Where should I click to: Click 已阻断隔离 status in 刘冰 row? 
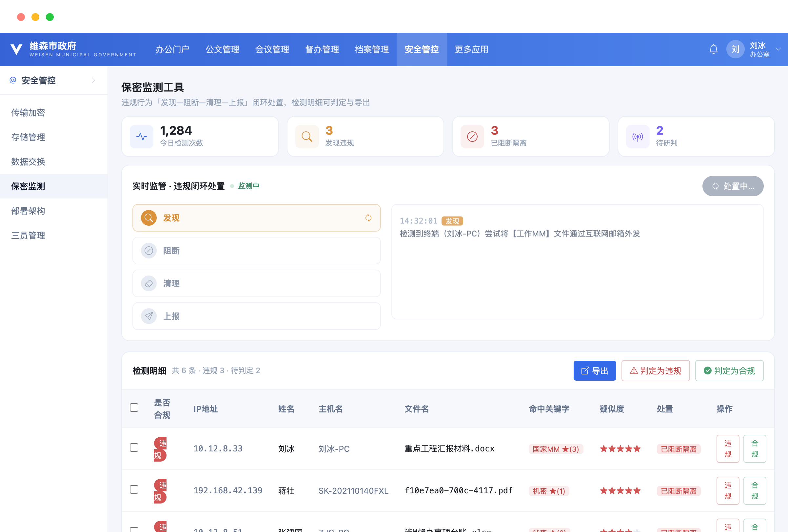[679, 449]
